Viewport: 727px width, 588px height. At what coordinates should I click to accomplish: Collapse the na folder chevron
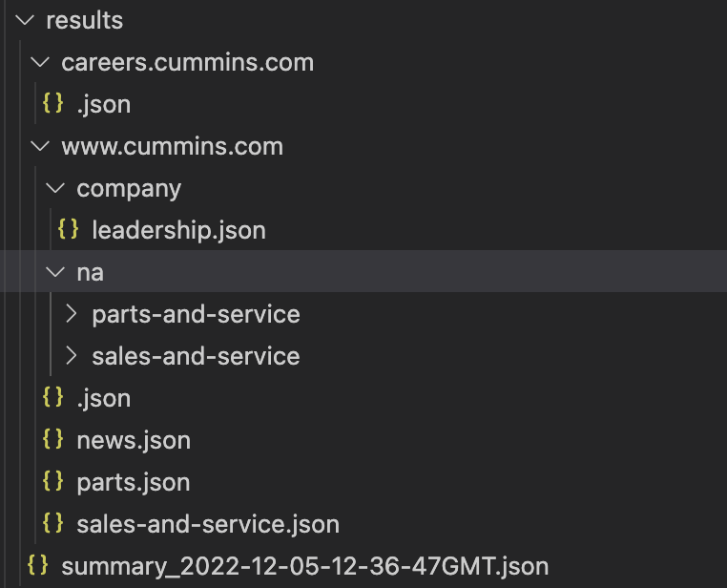pyautogui.click(x=55, y=272)
